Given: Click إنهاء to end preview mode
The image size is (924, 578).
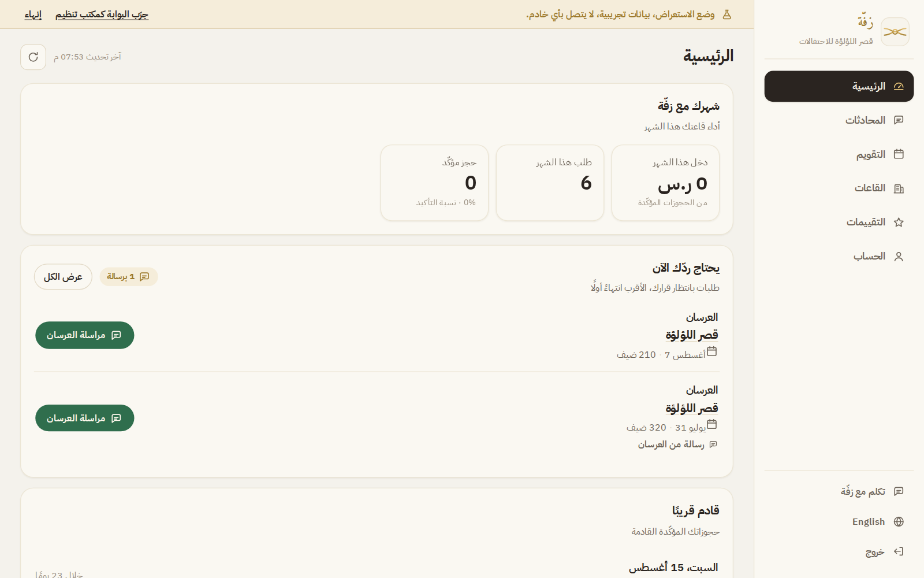Looking at the screenshot, I should (33, 14).
